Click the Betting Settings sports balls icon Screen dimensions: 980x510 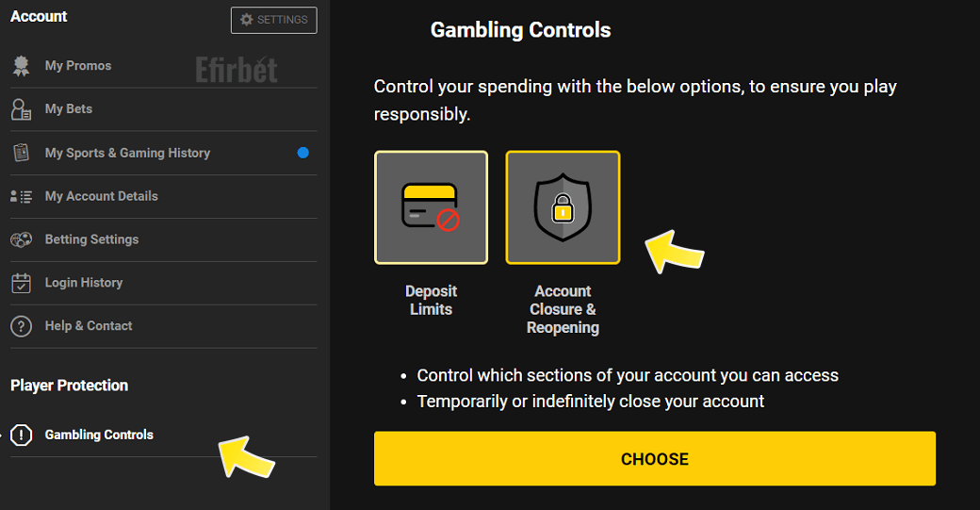pyautogui.click(x=22, y=239)
